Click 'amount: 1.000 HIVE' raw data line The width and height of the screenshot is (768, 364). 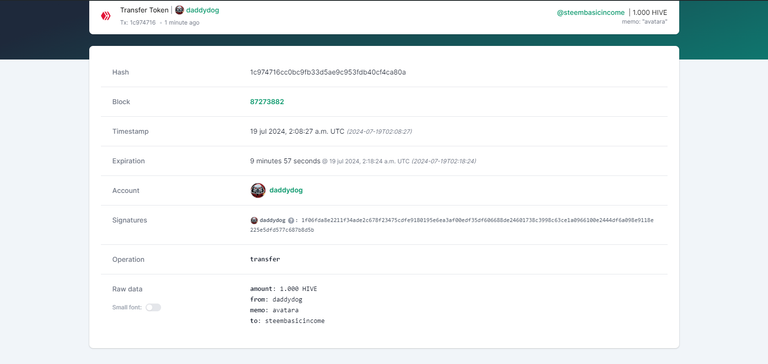[x=284, y=289]
